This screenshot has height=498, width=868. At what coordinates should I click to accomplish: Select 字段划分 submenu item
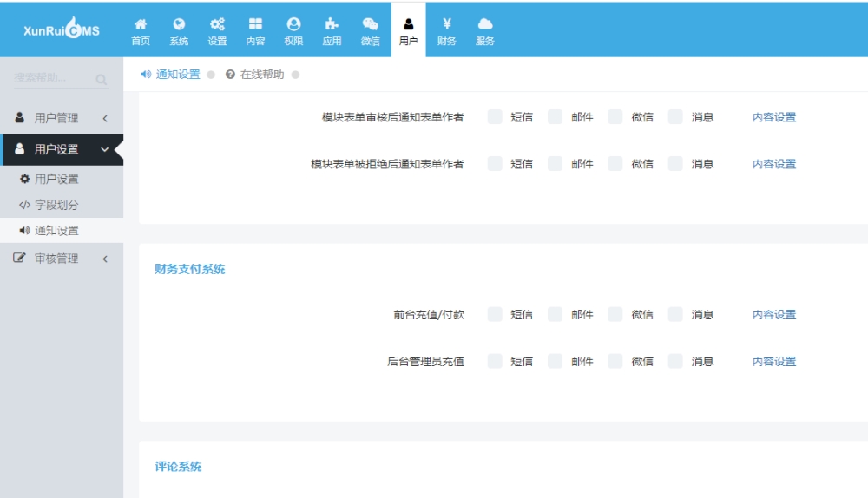[x=62, y=205]
